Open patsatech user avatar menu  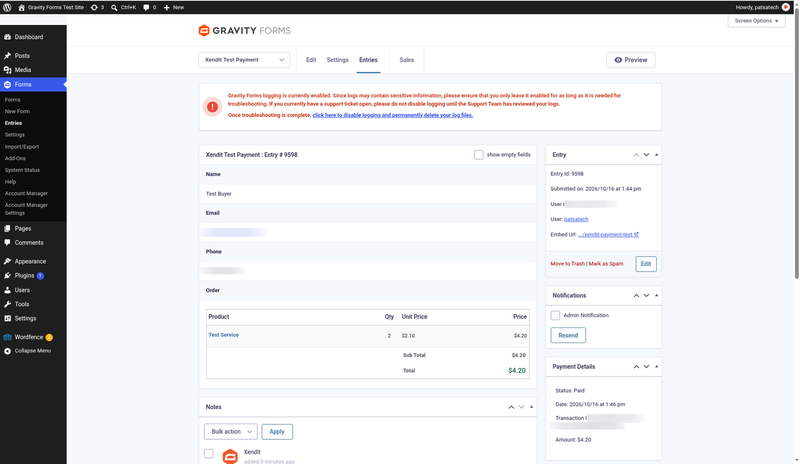click(786, 7)
